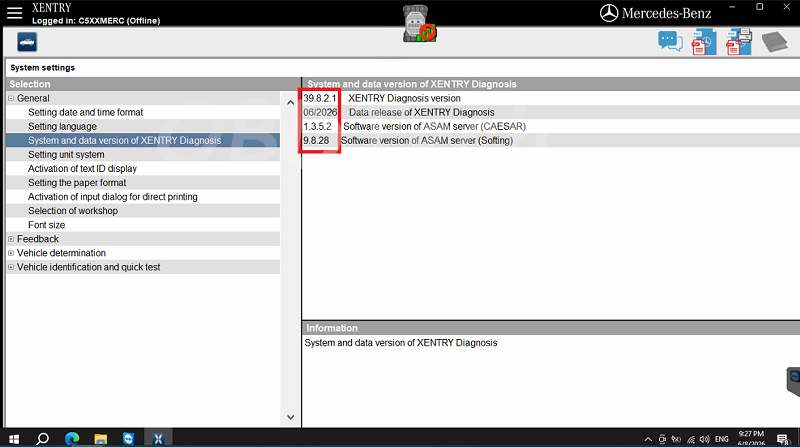Click the blue vehicle icon in the toolbar
Viewport: 800px width, 447px height.
click(27, 42)
